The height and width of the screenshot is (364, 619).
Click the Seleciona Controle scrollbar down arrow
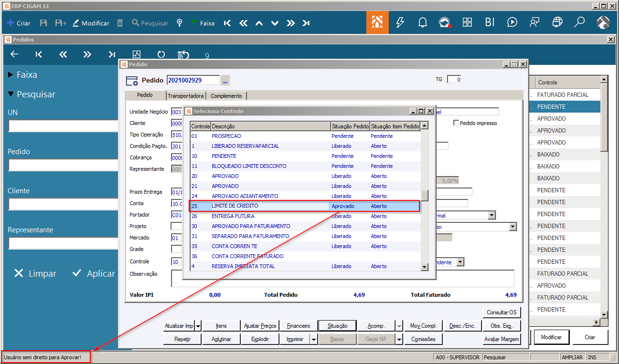coord(424,267)
